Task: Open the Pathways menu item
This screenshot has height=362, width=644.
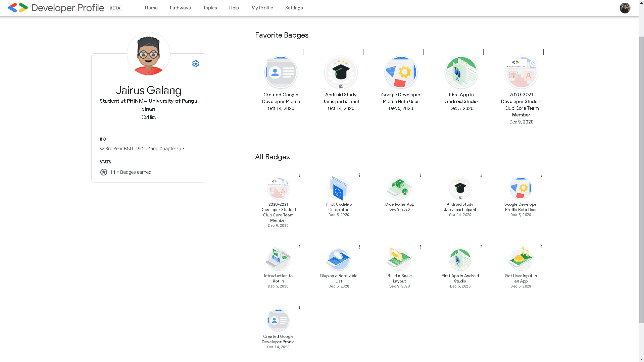Action: (180, 8)
